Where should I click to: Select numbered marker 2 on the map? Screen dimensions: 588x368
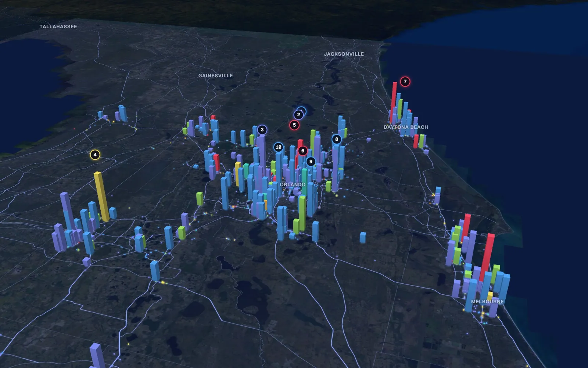[x=298, y=115]
